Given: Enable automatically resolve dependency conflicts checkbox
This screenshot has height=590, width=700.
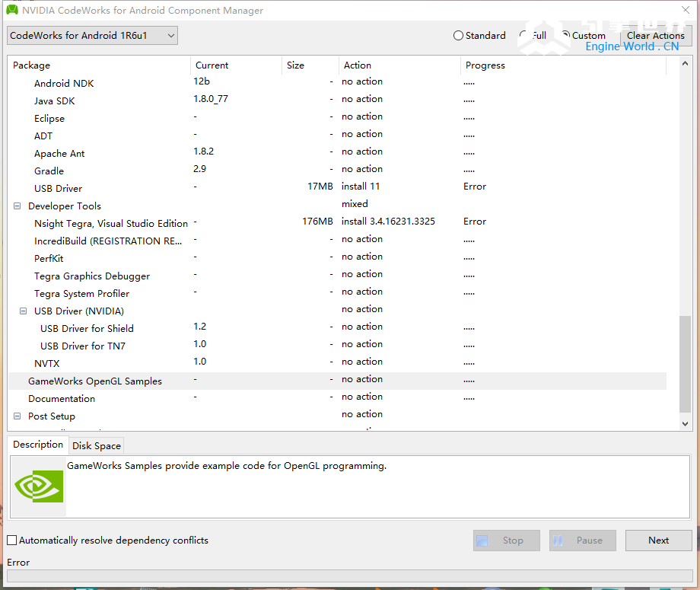Looking at the screenshot, I should coord(12,540).
